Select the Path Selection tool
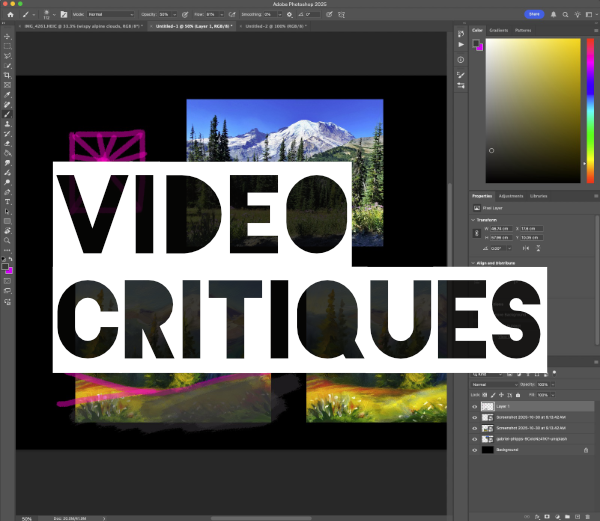Viewport: 600px width, 521px height. click(7, 212)
